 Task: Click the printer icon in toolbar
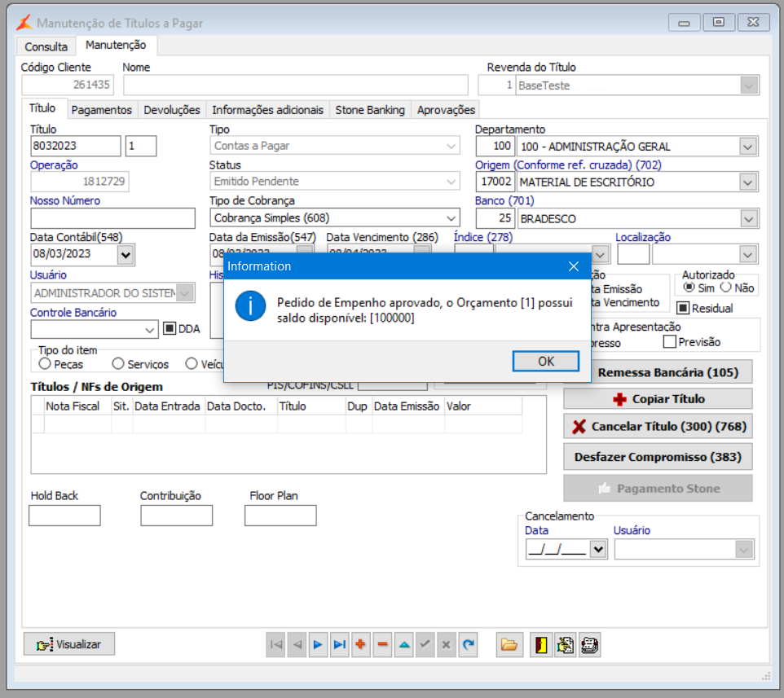[589, 644]
